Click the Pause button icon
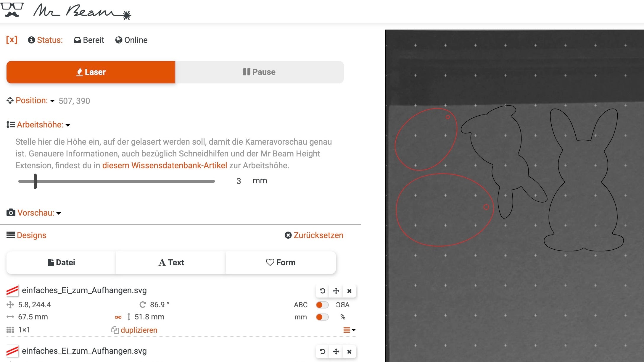The image size is (644, 362). tap(246, 72)
